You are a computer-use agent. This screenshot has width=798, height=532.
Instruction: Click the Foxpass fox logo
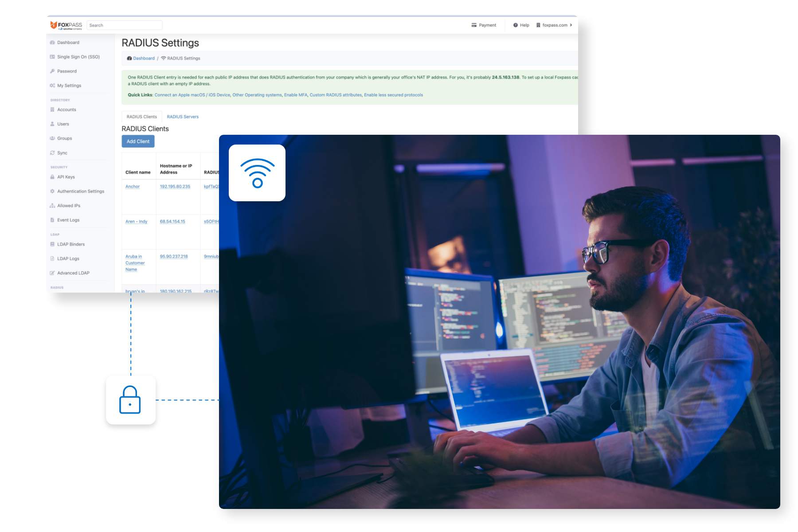pos(54,25)
